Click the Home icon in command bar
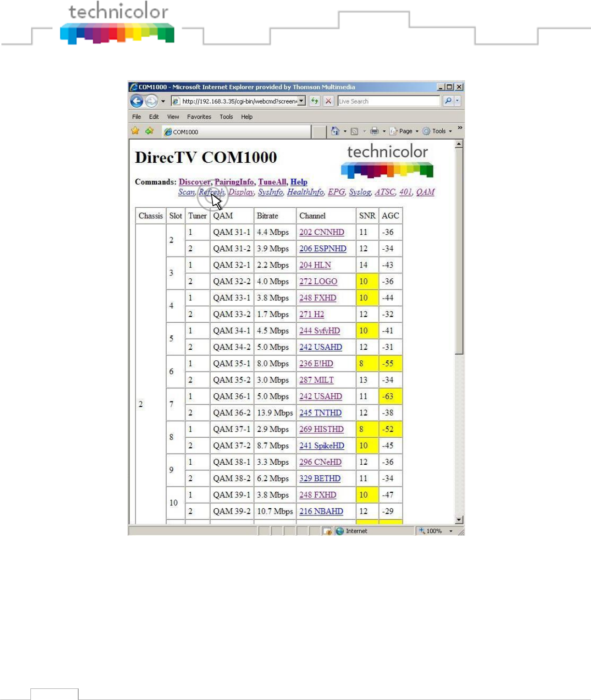The height and width of the screenshot is (700, 591). (x=335, y=131)
